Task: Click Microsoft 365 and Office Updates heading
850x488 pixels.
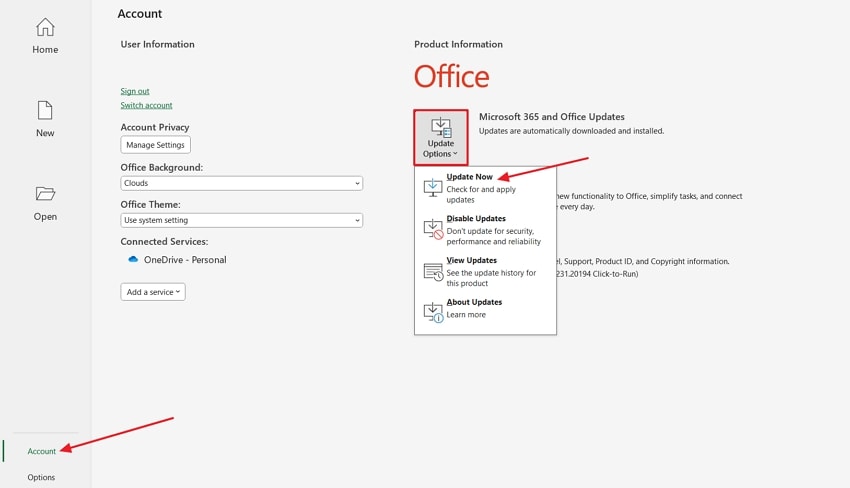Action: click(551, 117)
